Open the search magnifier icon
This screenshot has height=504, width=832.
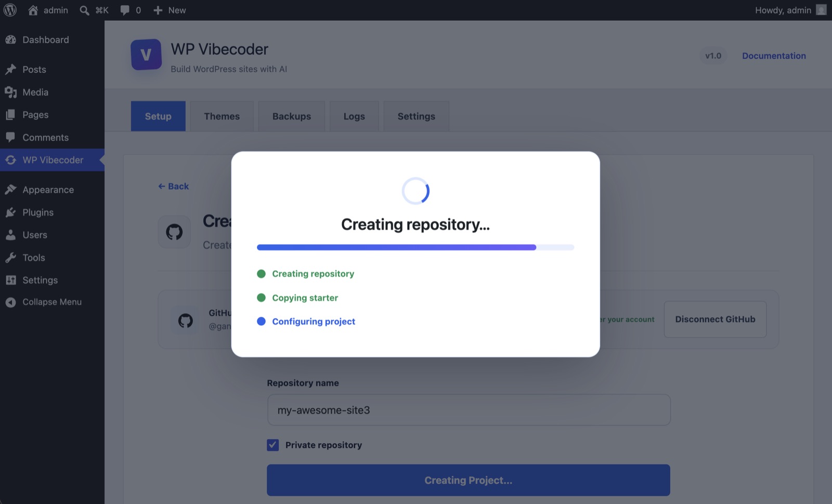click(84, 10)
